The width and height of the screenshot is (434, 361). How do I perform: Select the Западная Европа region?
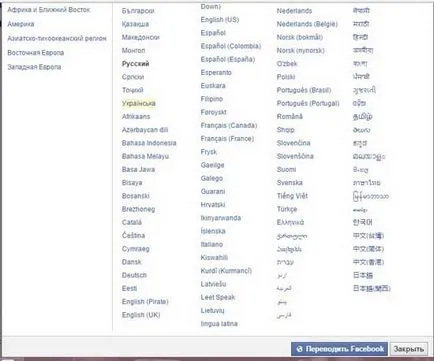click(x=34, y=67)
